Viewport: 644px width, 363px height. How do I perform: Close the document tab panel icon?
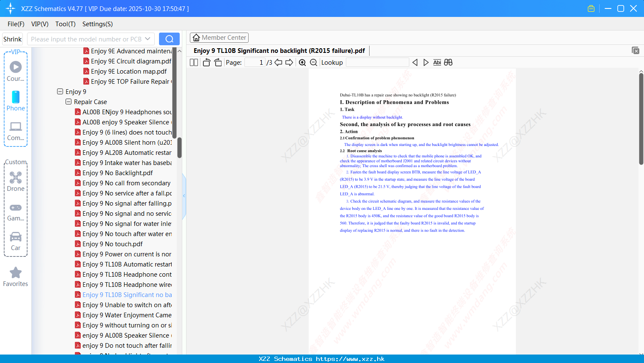pyautogui.click(x=635, y=50)
